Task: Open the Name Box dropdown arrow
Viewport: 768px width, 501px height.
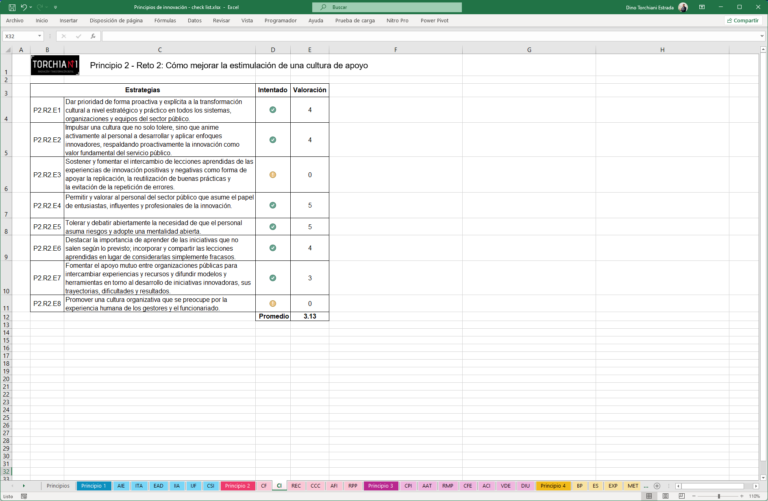Action: 40,36
